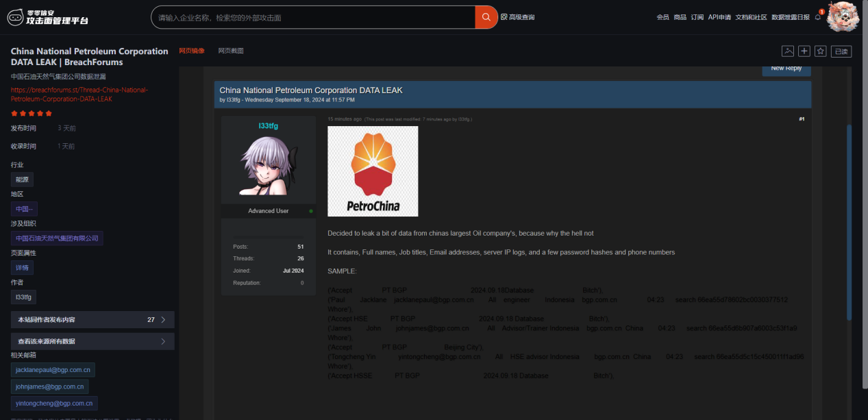The height and width of the screenshot is (420, 868).
Task: Click the thread title in blue header
Action: [311, 90]
